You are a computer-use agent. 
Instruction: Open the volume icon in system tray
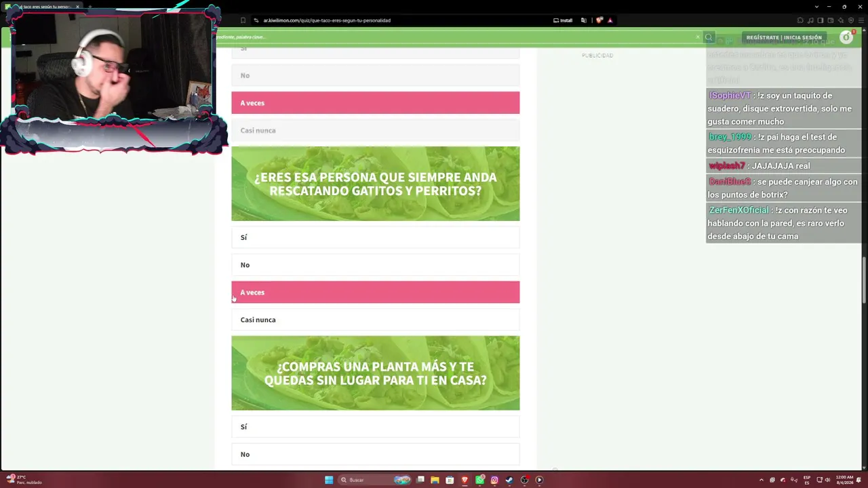point(827,480)
